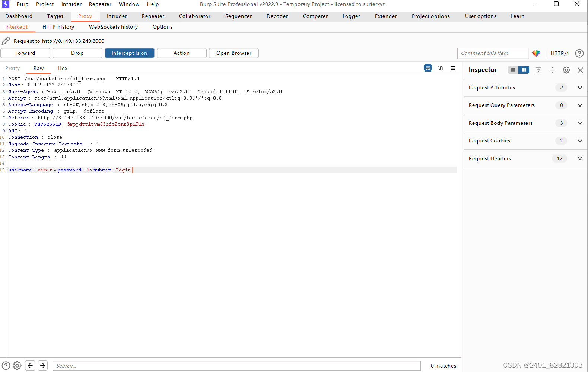Click the pencil edit icon beside request URL
Viewport: 588px width, 372px height.
pyautogui.click(x=6, y=41)
